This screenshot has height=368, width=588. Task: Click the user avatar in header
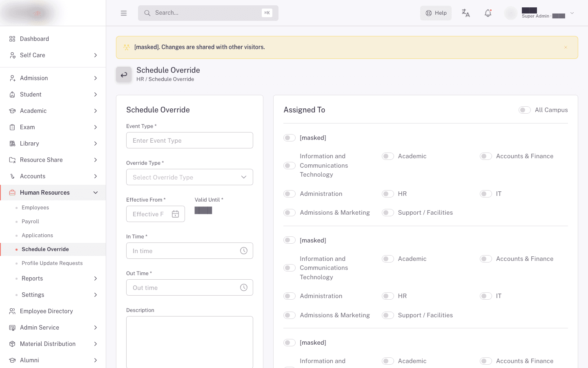click(x=511, y=13)
